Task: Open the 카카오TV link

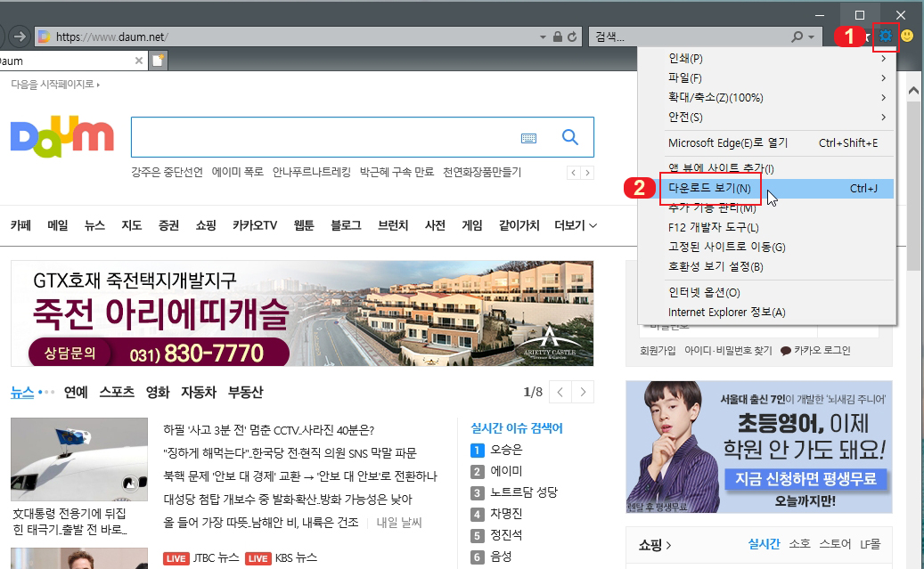Action: 255,225
